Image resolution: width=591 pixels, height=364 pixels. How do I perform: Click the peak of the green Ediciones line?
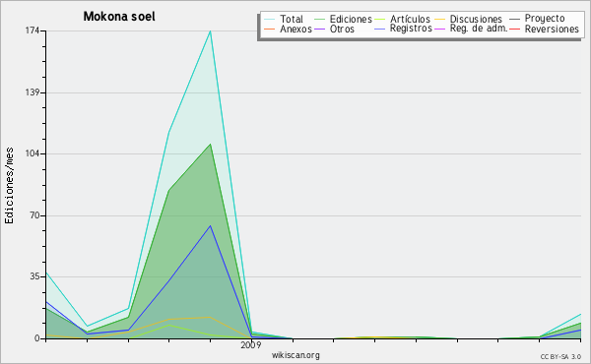[x=210, y=145]
